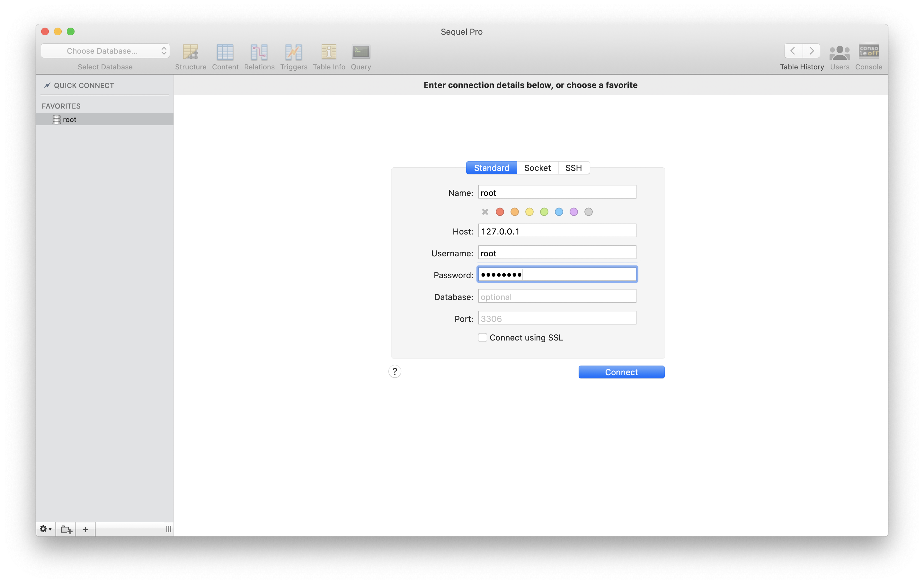Open the Content view
This screenshot has height=584, width=924.
click(225, 53)
